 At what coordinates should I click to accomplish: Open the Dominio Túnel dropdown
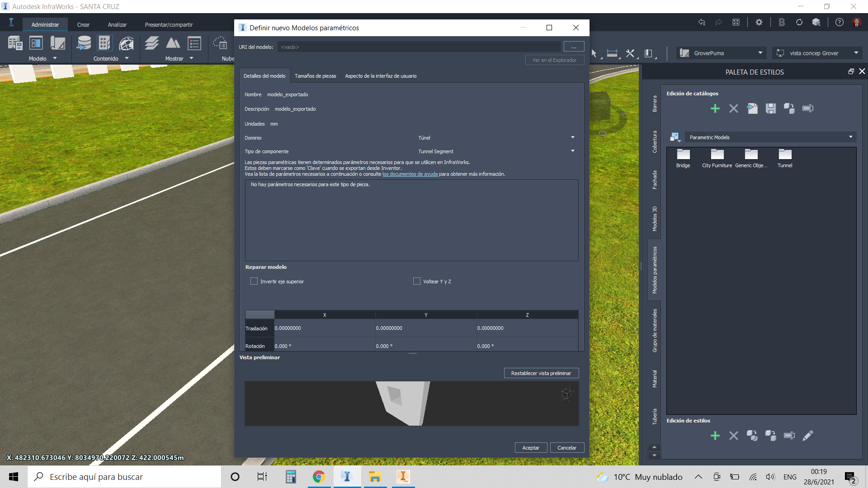pyautogui.click(x=496, y=138)
